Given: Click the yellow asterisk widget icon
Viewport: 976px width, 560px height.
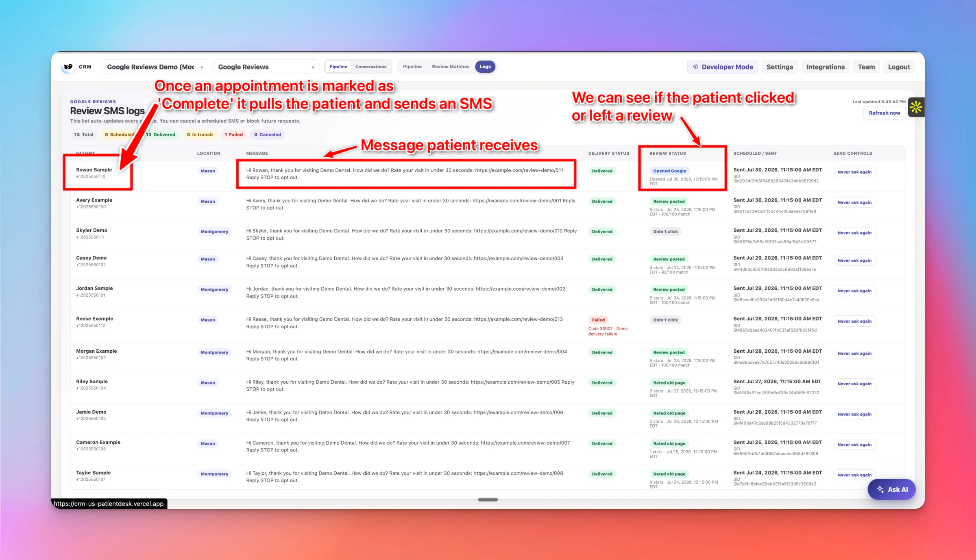Looking at the screenshot, I should pyautogui.click(x=916, y=107).
